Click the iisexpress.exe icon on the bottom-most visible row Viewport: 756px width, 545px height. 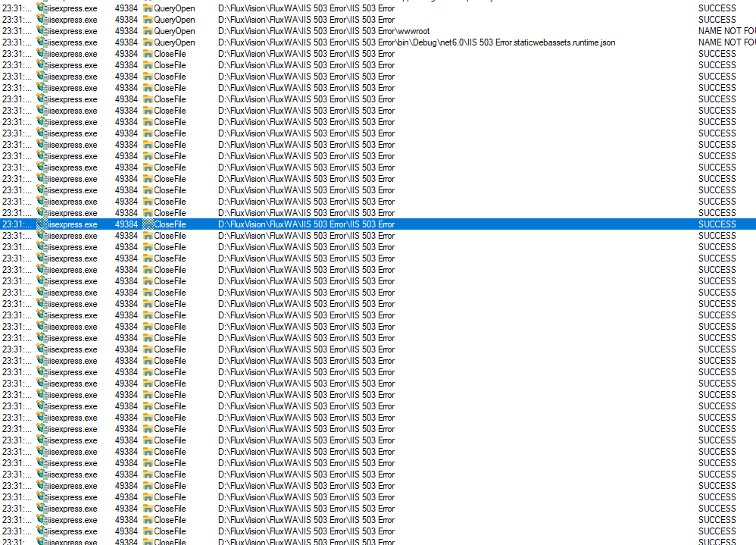tap(40, 541)
